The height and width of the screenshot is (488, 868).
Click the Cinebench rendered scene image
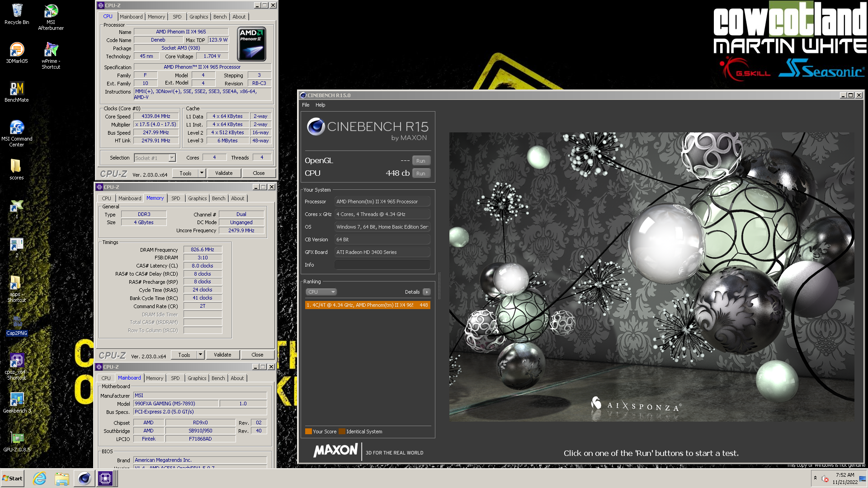coord(651,277)
